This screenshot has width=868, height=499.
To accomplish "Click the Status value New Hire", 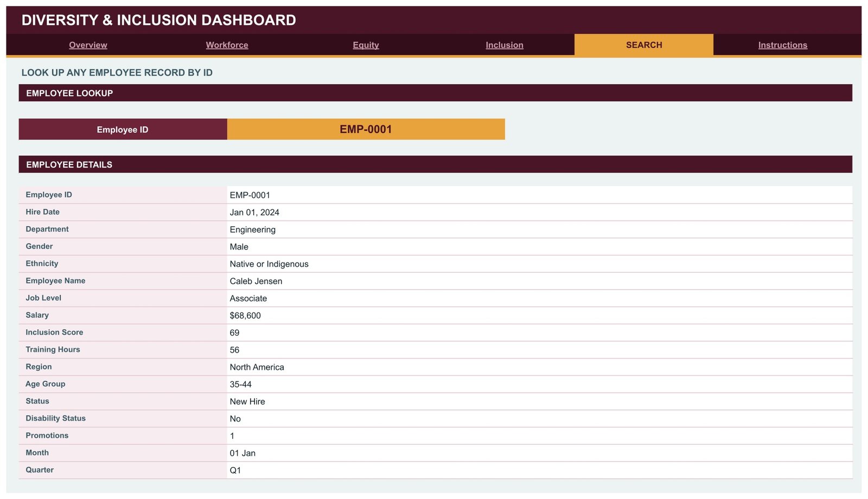I will click(x=247, y=401).
